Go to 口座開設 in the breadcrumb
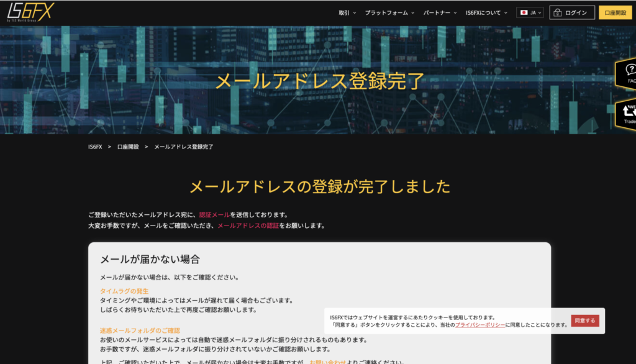This screenshot has width=636, height=364. pyautogui.click(x=128, y=147)
